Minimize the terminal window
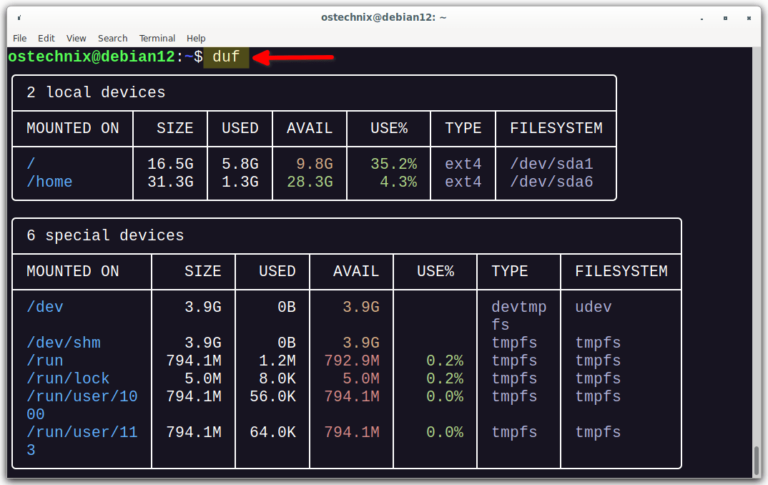This screenshot has height=485, width=768. point(702,17)
